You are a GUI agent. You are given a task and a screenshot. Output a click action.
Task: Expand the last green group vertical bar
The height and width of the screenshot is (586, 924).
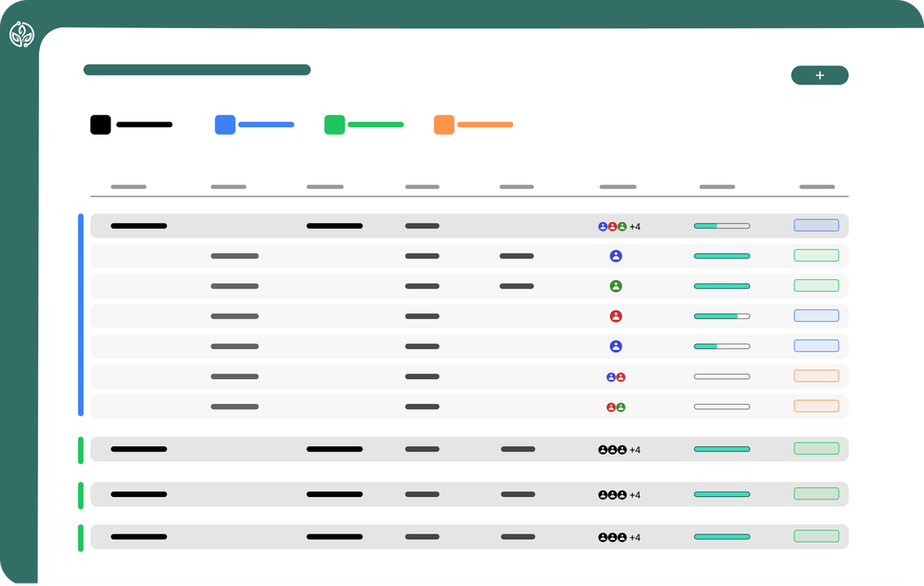pos(81,538)
